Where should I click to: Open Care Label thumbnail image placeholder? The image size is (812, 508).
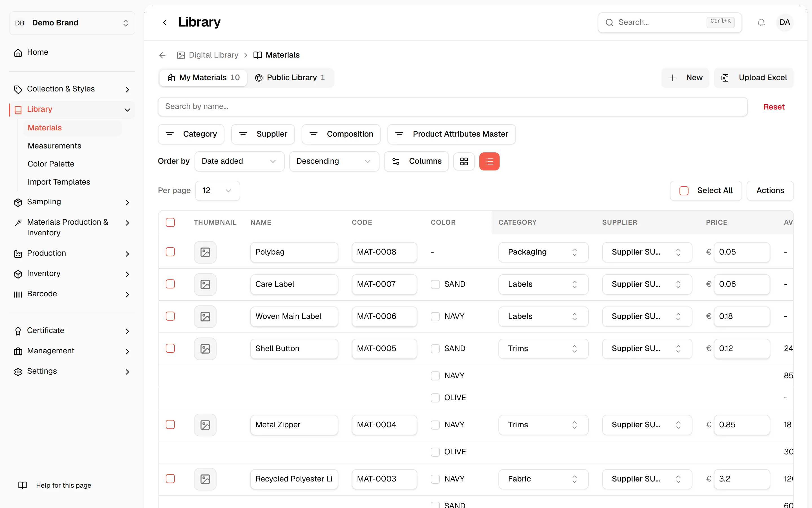[x=205, y=284]
